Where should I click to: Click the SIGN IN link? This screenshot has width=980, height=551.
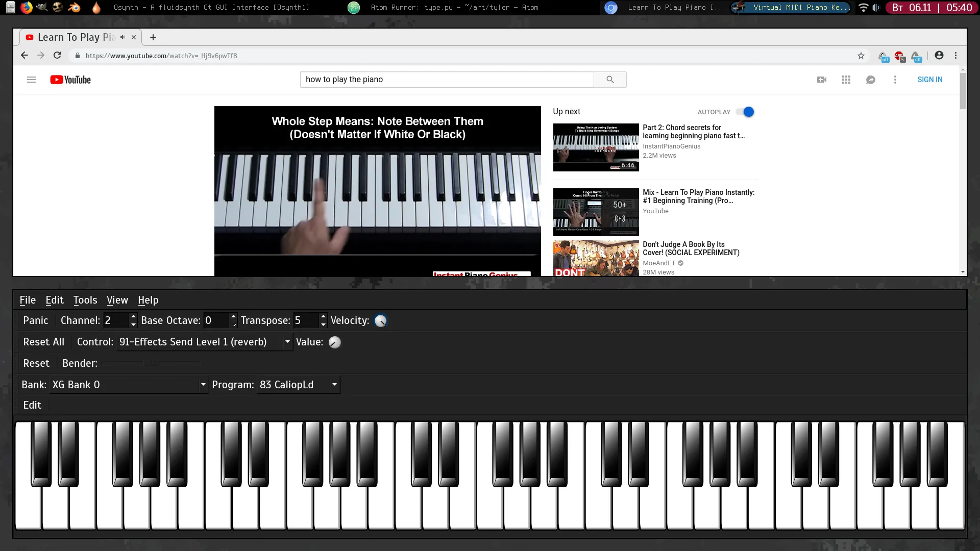point(929,80)
